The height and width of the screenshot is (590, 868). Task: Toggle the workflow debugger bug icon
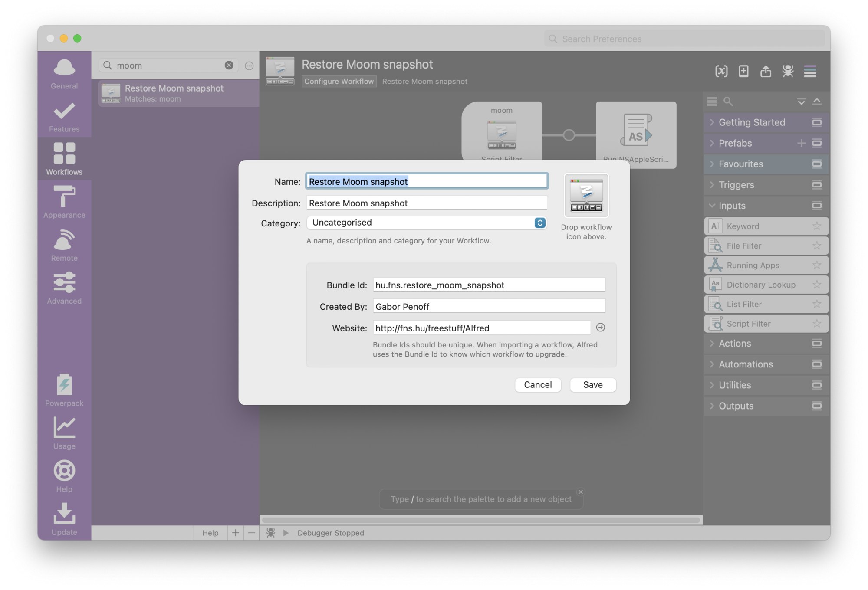coord(788,71)
